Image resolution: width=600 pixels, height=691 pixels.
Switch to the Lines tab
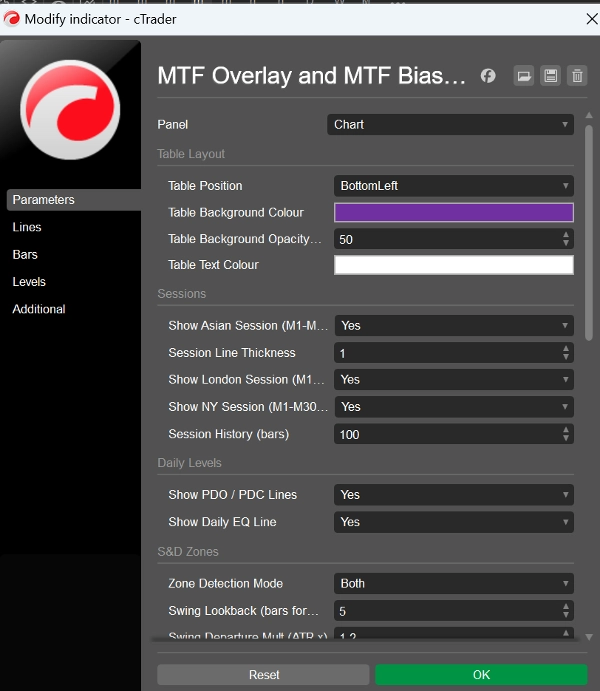pyautogui.click(x=27, y=227)
